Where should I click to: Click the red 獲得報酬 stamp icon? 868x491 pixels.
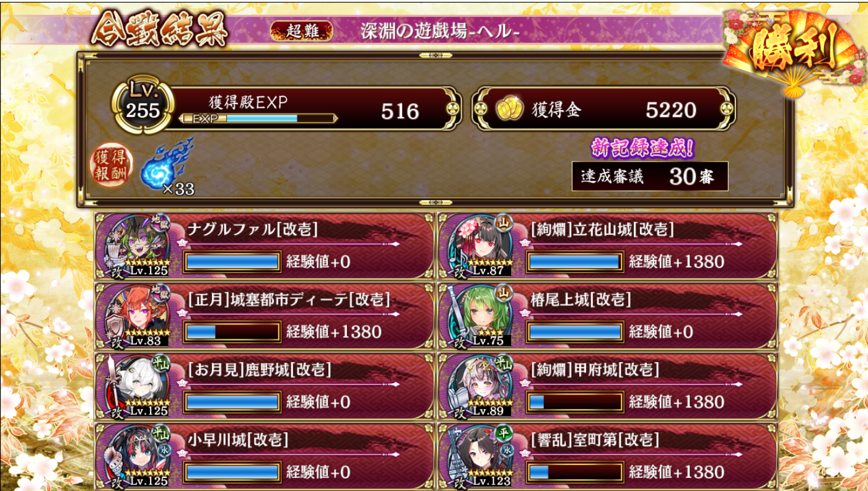pyautogui.click(x=111, y=166)
